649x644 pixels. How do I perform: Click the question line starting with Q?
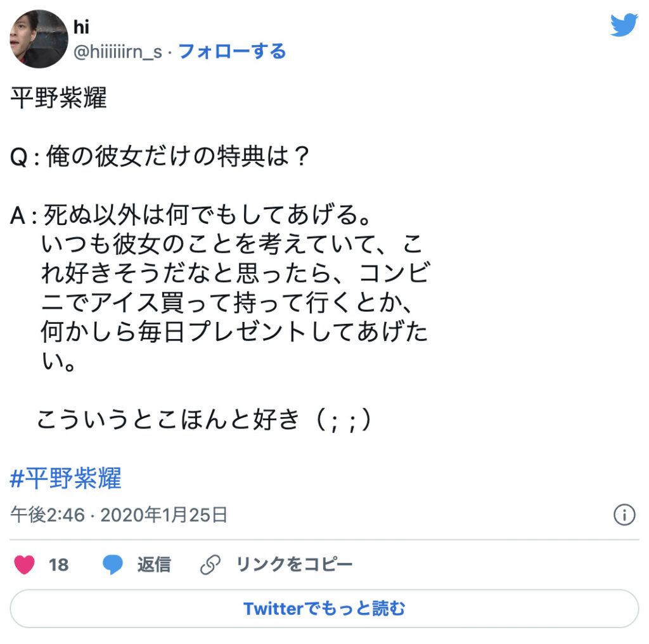pos(160,158)
